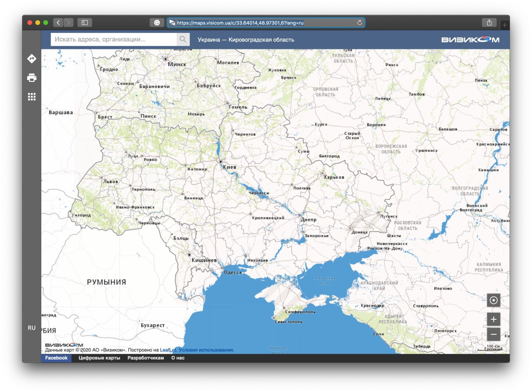Viewport: 532px width, 392px height.
Task: Click Полтава label on the map
Action: (x=302, y=188)
